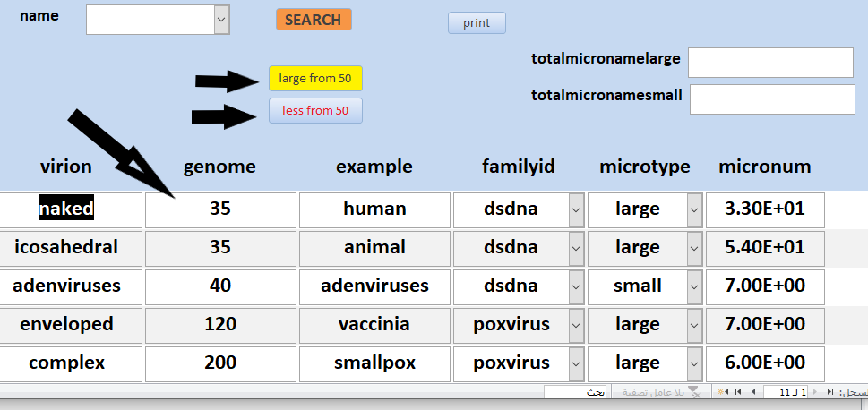The height and width of the screenshot is (410, 868).
Task: Open the microtype dropdown in the smallpox row
Action: 695,363
